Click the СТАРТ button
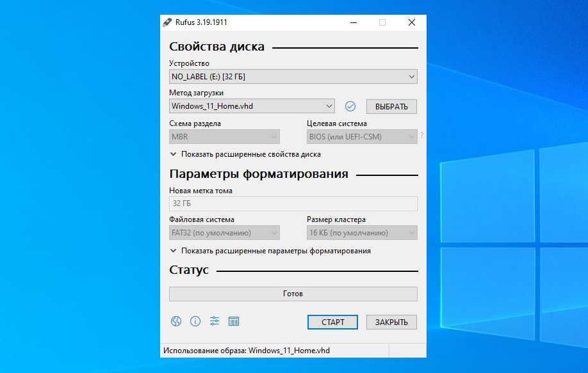The image size is (588, 373). click(332, 322)
